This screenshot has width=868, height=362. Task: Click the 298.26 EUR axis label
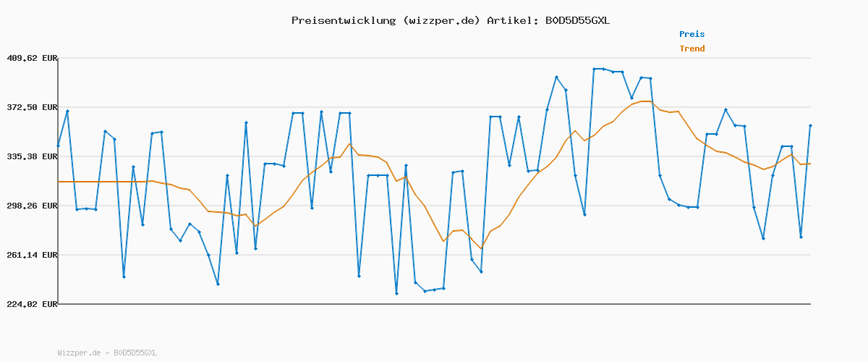[x=31, y=206]
